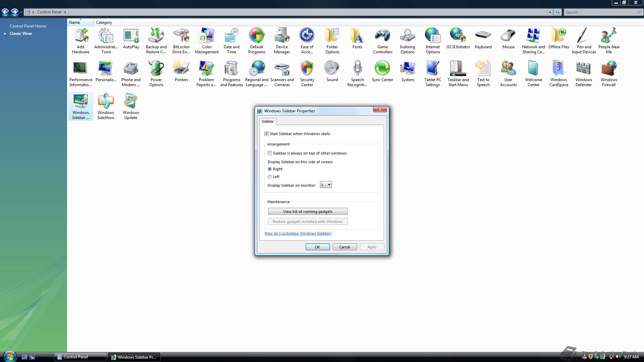Click OK in Sidebar Properties dialog
Screen dimensions: 644x362
tap(318, 247)
